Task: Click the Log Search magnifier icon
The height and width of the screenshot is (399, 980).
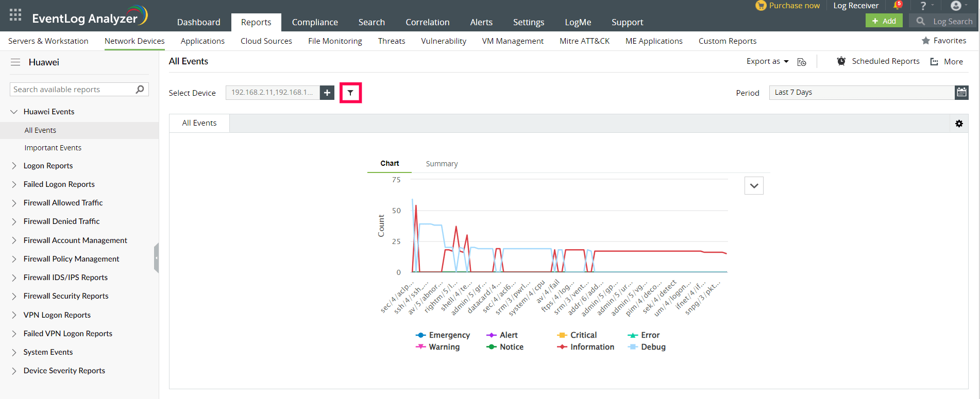Action: pyautogui.click(x=921, y=21)
